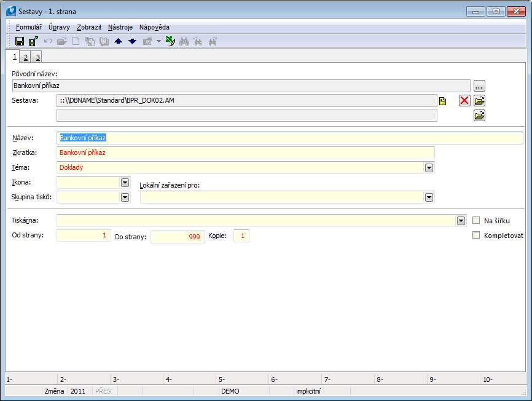Click the Sestava path field BPR_DOK02.AM
The height and width of the screenshot is (401, 532).
click(247, 100)
